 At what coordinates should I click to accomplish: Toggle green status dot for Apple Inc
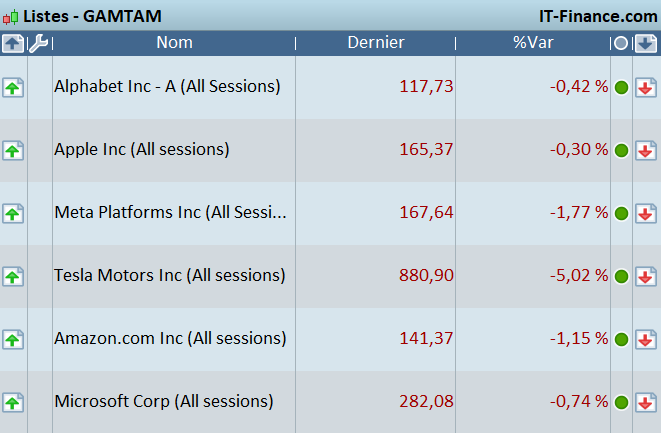621,150
